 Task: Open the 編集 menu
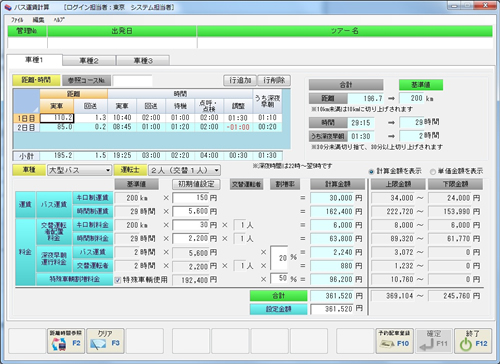[x=38, y=20]
